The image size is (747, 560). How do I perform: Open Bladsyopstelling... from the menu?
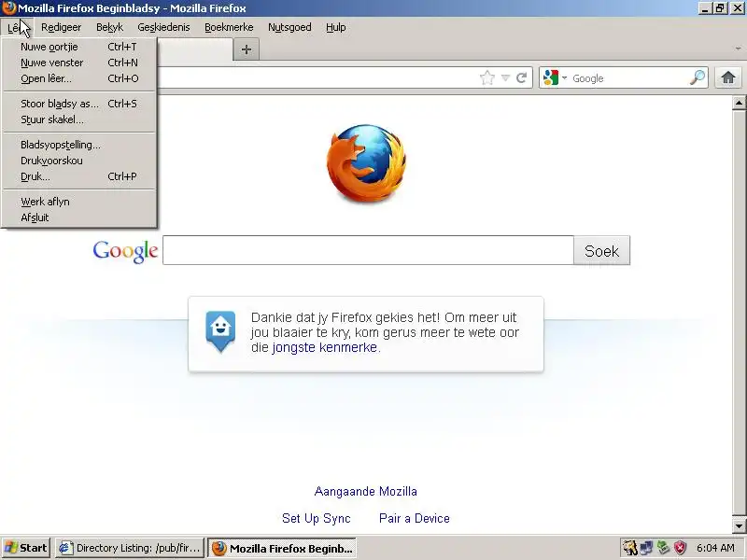click(79, 145)
